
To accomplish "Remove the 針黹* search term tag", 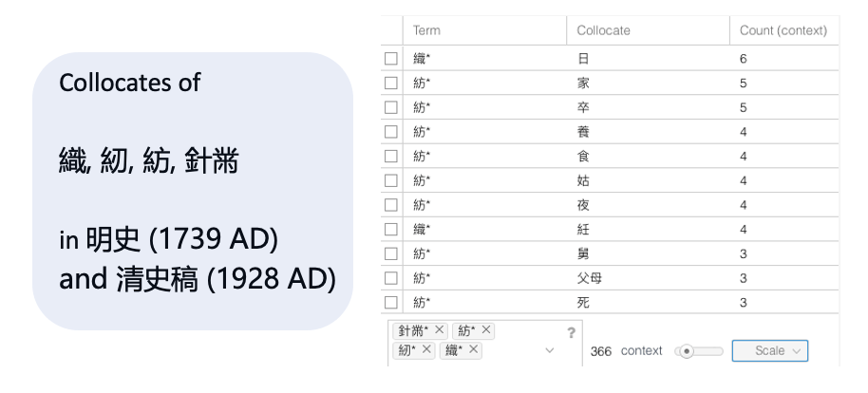I will pyautogui.click(x=440, y=330).
